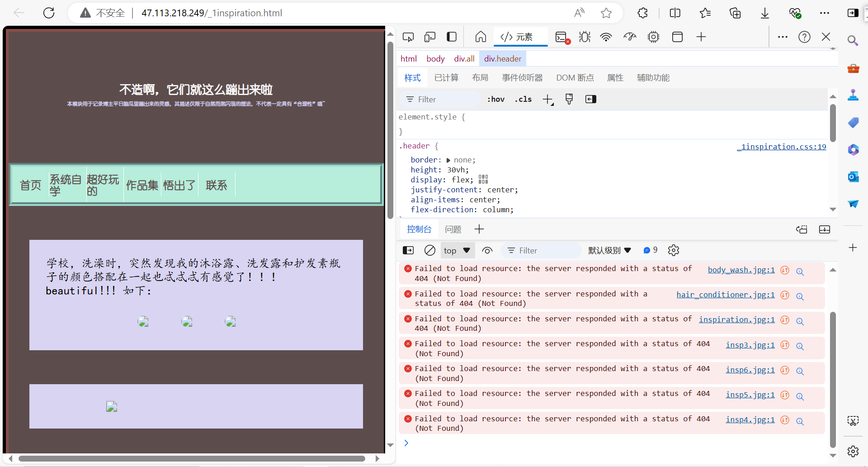This screenshot has width=868, height=467.
Task: Click the flexbox editor icon
Action: (x=483, y=180)
